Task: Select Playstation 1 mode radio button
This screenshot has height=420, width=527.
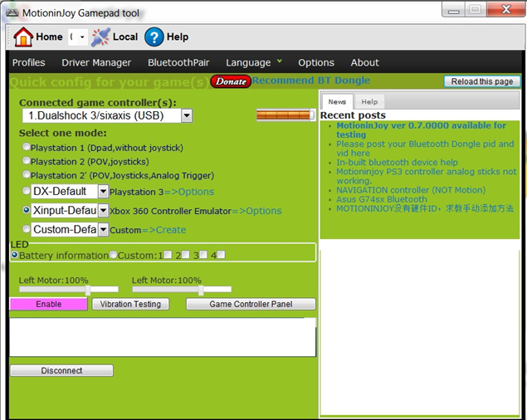Action: coord(27,148)
